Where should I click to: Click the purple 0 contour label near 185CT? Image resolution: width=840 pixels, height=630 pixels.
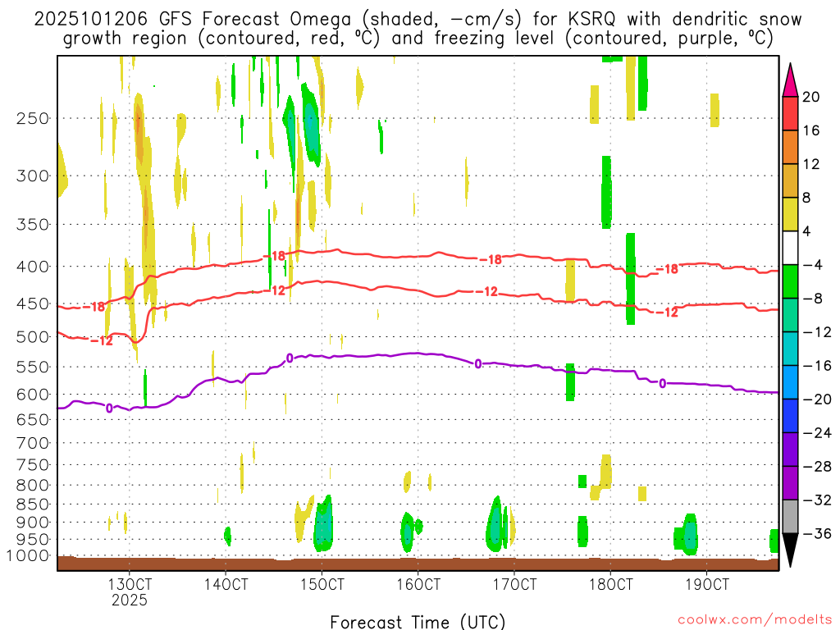click(663, 384)
